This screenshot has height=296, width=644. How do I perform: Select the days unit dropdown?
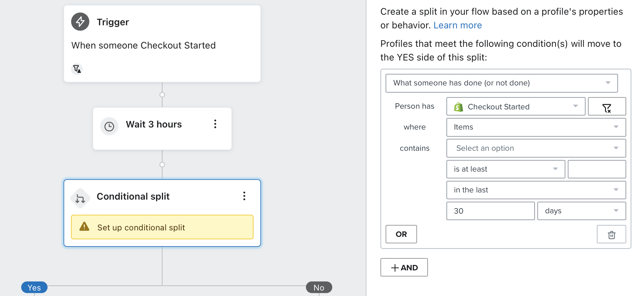coord(581,211)
